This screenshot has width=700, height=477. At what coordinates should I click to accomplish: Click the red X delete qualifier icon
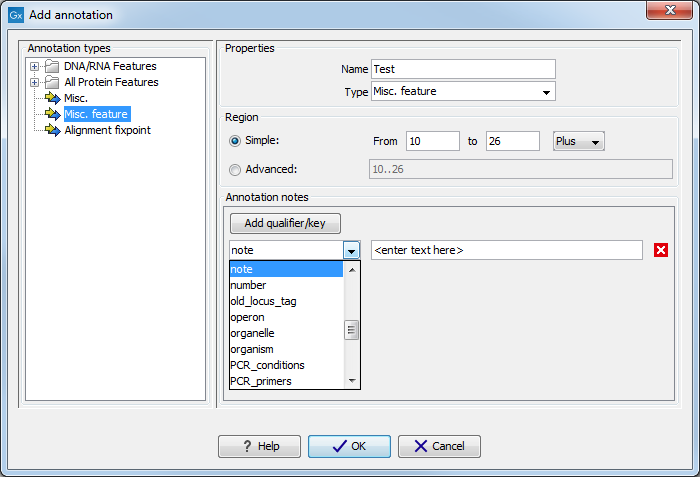click(x=661, y=250)
